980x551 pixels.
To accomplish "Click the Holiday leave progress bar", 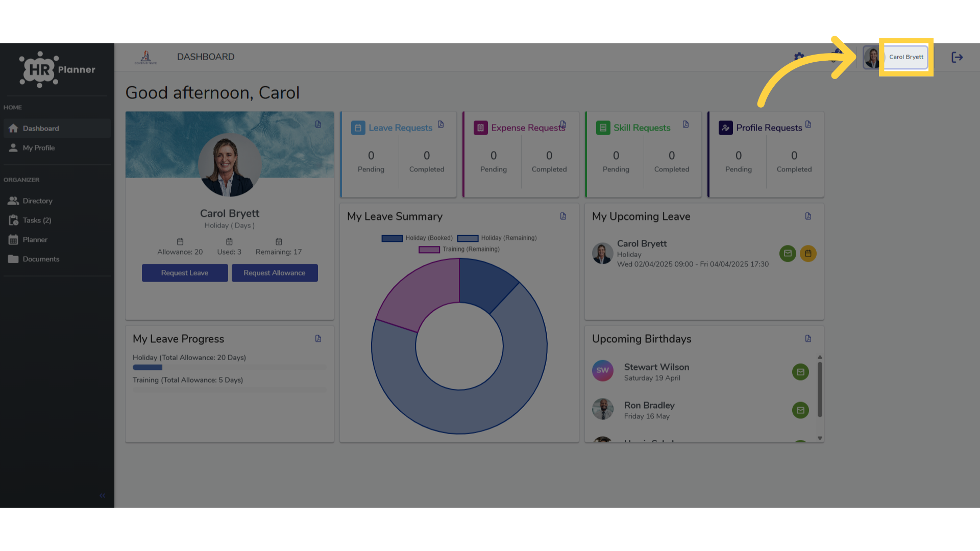I will point(230,367).
